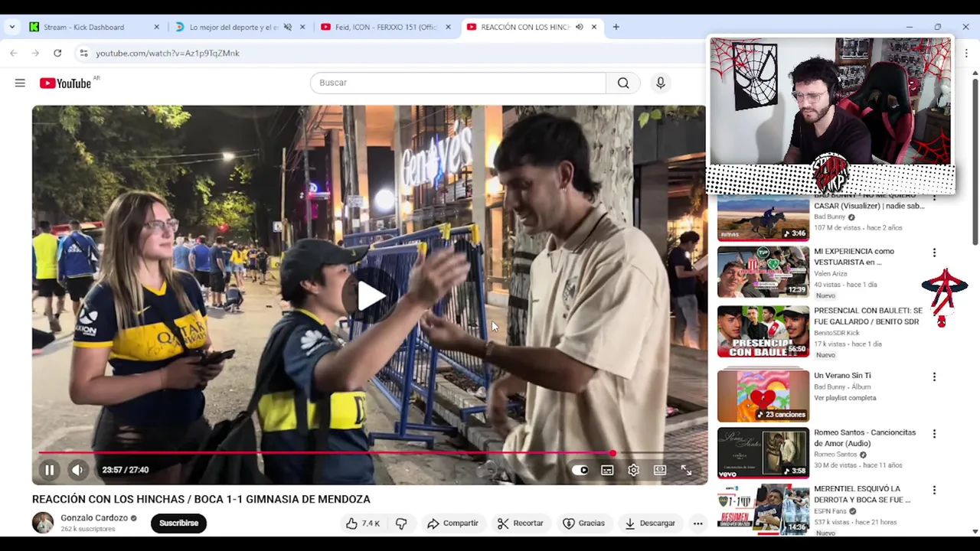Toggle the audio icon on REACCIÓN tab
Viewport: 980px width, 551px height.
click(x=580, y=27)
